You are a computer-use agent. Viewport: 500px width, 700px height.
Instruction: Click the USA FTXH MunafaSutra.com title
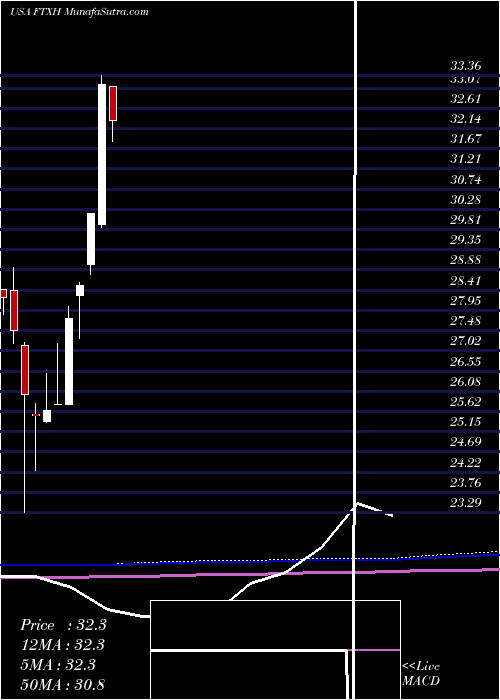pos(79,12)
